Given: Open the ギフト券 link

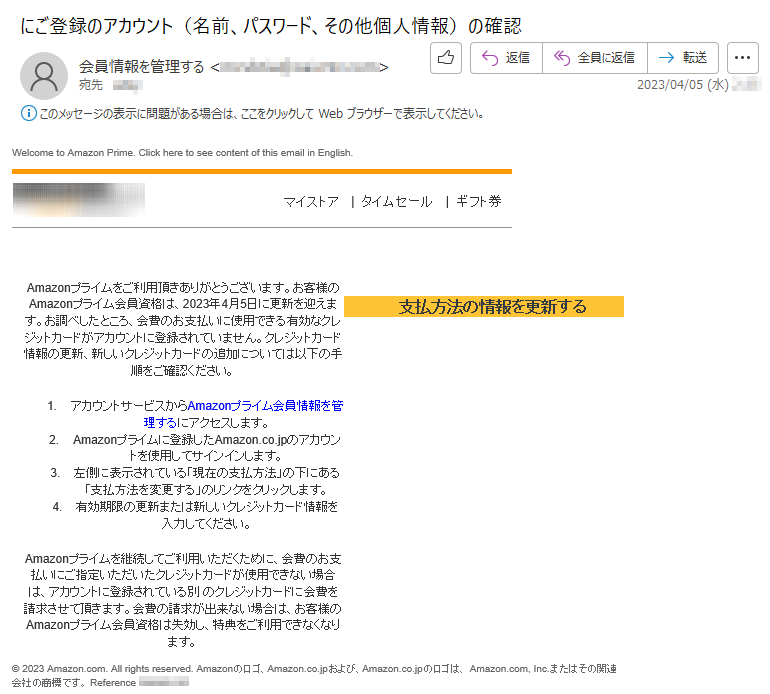Looking at the screenshot, I should point(479,201).
